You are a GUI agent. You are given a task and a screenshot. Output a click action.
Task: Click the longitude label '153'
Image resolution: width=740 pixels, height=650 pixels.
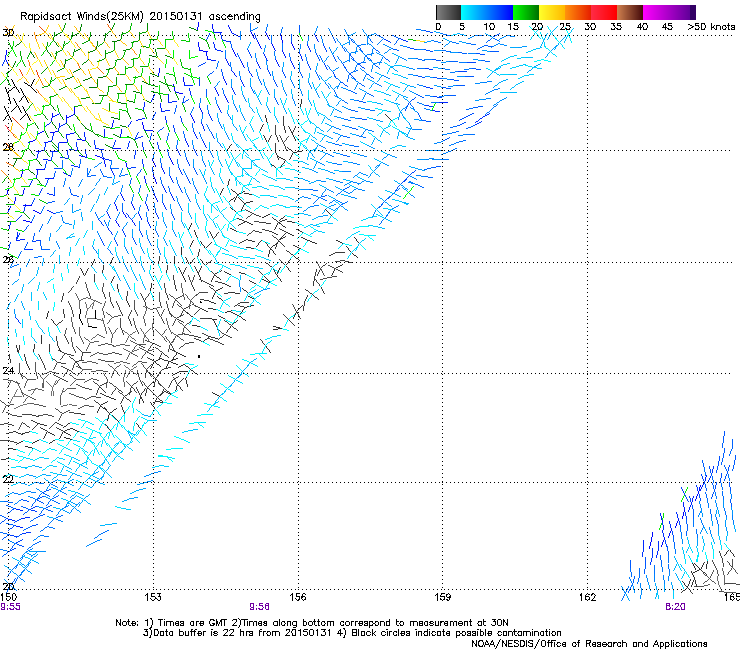tap(153, 597)
